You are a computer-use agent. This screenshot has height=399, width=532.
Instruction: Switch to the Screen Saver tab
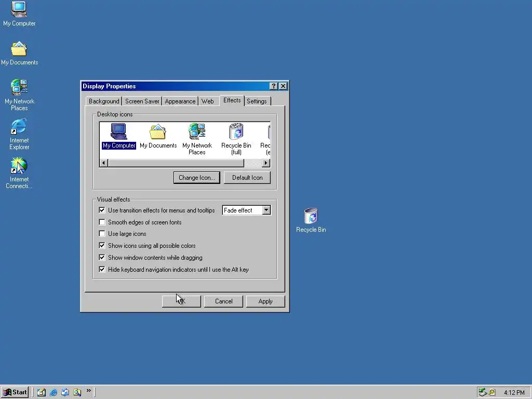tap(142, 101)
